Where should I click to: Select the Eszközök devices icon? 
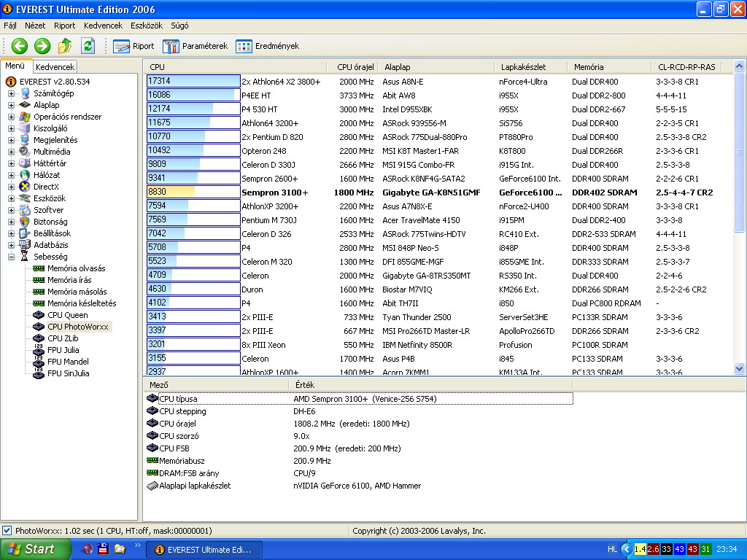click(25, 198)
